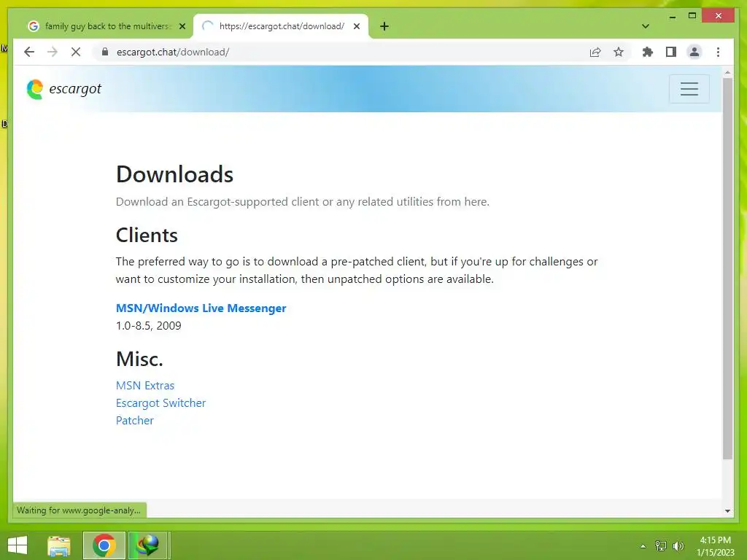Click the Chrome taskbar icon
The width and height of the screenshot is (747, 560).
point(104,545)
